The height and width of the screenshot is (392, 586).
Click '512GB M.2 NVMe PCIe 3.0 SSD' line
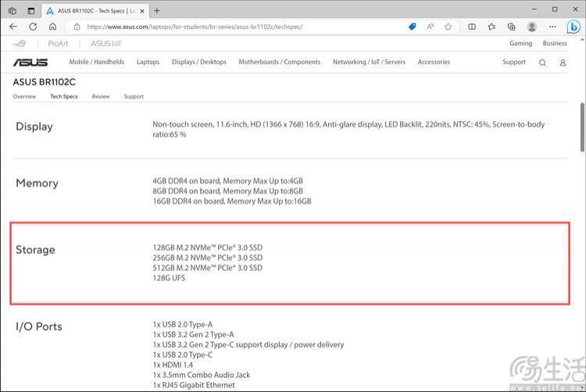[207, 268]
